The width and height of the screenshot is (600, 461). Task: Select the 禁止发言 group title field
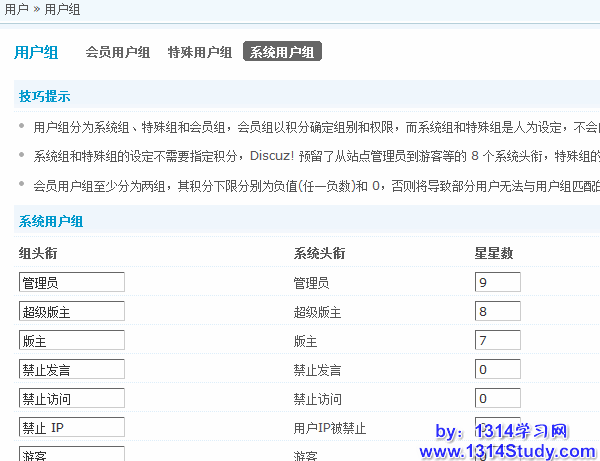(71, 370)
